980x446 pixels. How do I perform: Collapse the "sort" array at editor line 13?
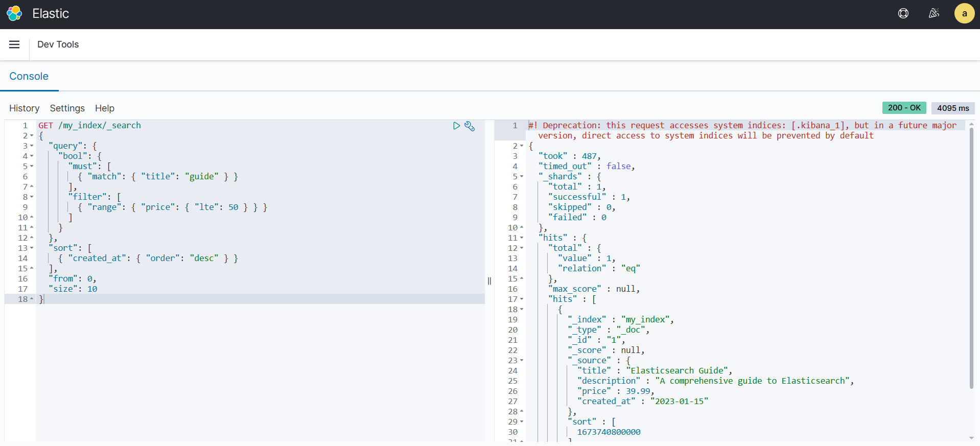coord(32,248)
